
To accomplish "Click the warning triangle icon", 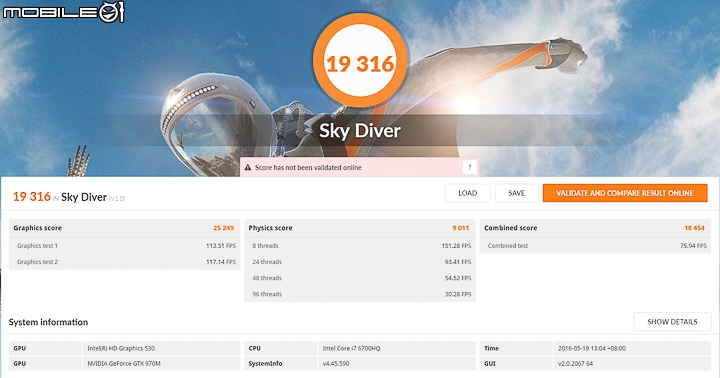I will click(248, 168).
